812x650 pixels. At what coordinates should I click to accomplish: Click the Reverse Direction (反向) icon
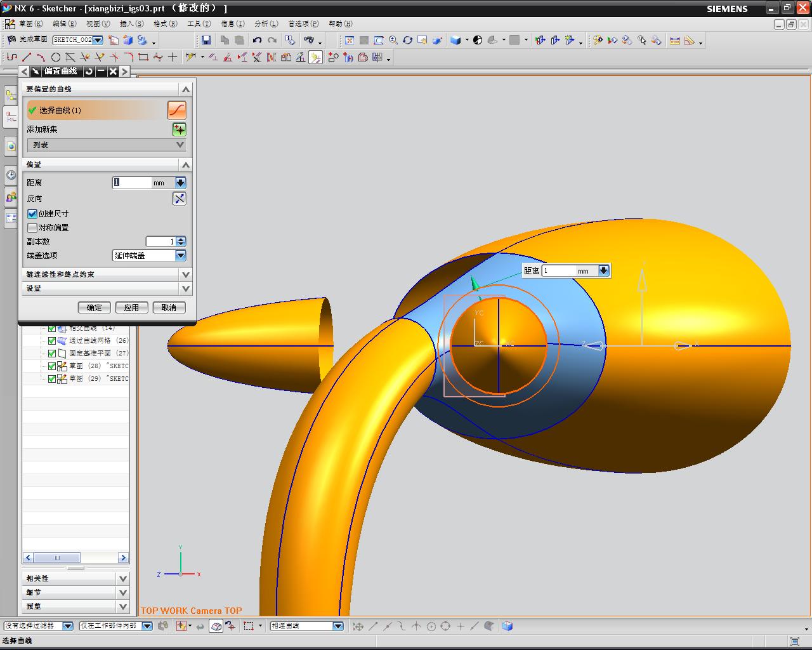point(180,199)
